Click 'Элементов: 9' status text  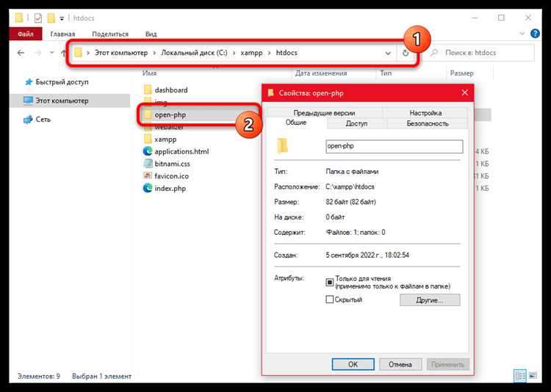coord(39,376)
